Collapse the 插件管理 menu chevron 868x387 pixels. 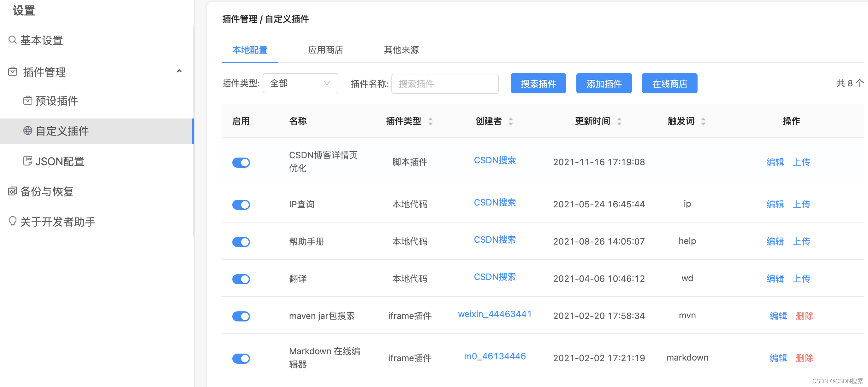(x=179, y=71)
